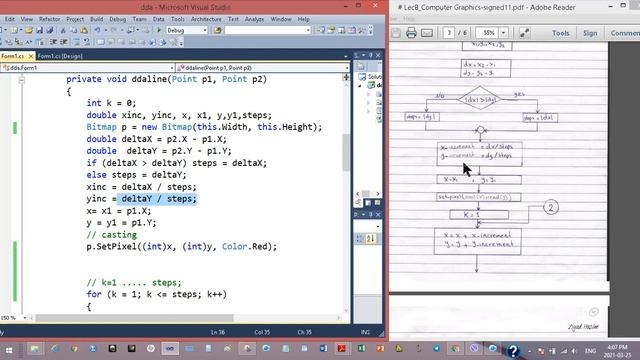Click the Undo arrow icon
Viewport: 640px width, 360px height.
[x=97, y=30]
